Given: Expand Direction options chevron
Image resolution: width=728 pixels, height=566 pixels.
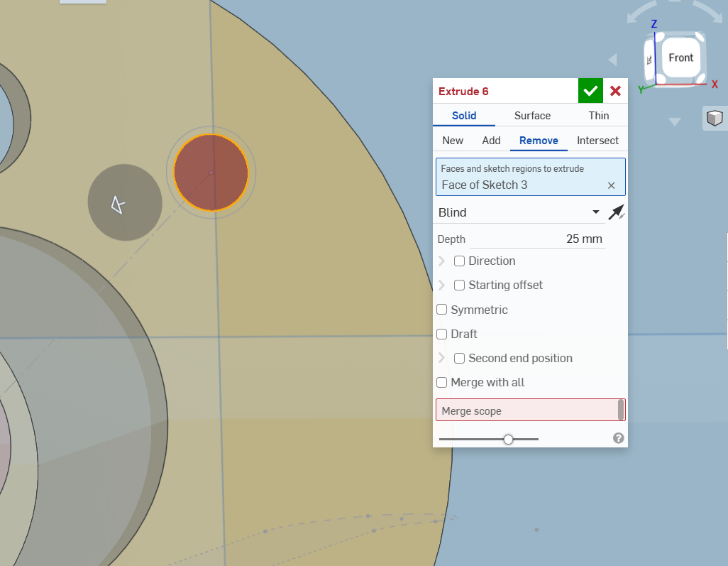Looking at the screenshot, I should click(x=441, y=261).
